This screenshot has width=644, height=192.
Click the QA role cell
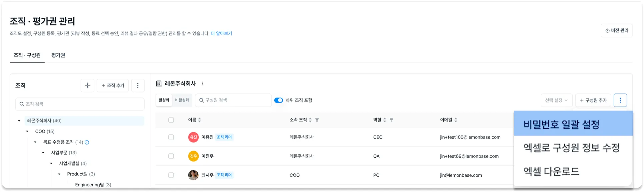point(376,156)
